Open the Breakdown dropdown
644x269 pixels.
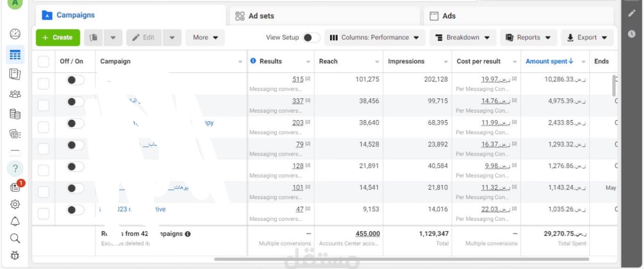click(x=463, y=38)
